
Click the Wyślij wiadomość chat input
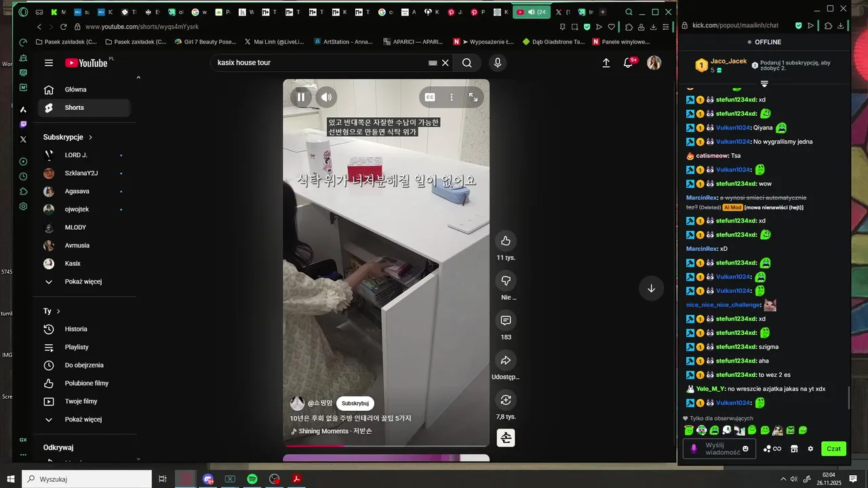[719, 449]
